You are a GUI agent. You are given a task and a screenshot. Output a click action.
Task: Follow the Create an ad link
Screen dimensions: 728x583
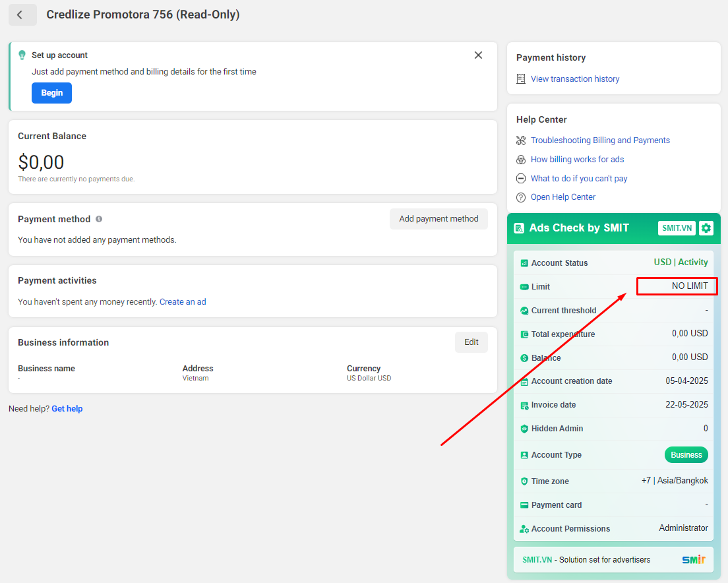click(183, 301)
